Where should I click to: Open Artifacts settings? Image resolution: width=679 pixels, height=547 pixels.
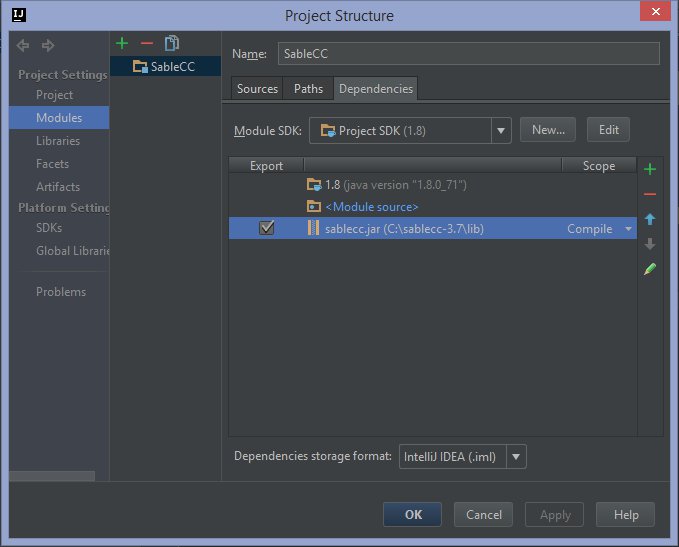point(58,187)
